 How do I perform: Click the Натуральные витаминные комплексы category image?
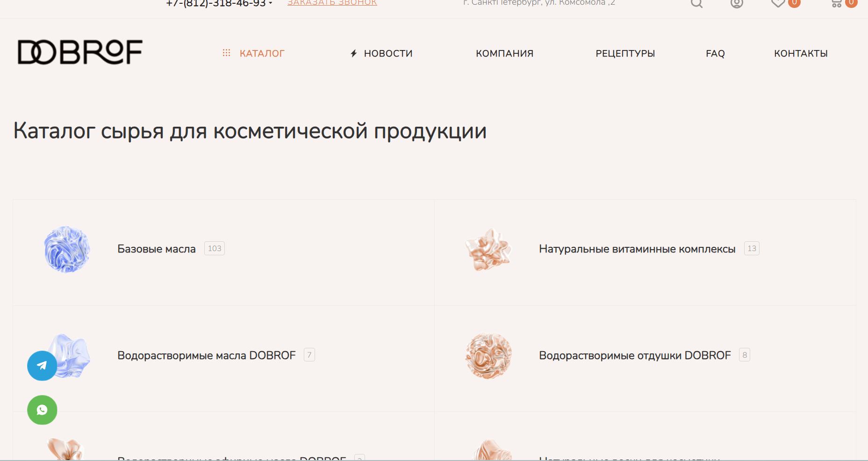[x=488, y=249]
